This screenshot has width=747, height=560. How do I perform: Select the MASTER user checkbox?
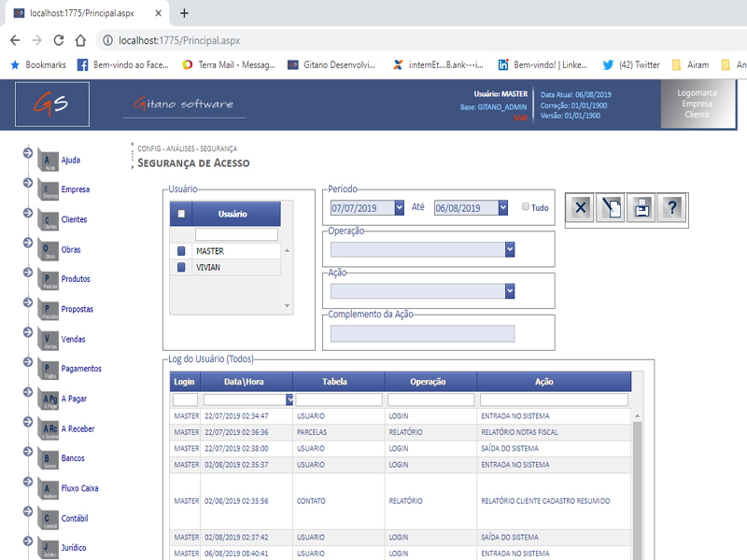pos(181,251)
